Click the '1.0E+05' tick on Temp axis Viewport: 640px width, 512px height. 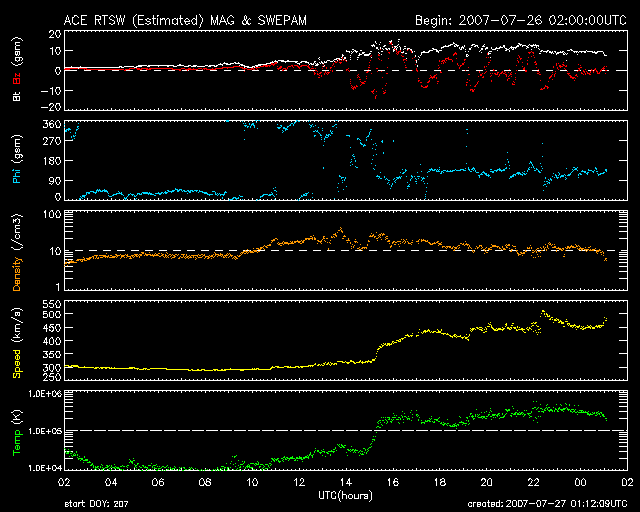point(45,431)
